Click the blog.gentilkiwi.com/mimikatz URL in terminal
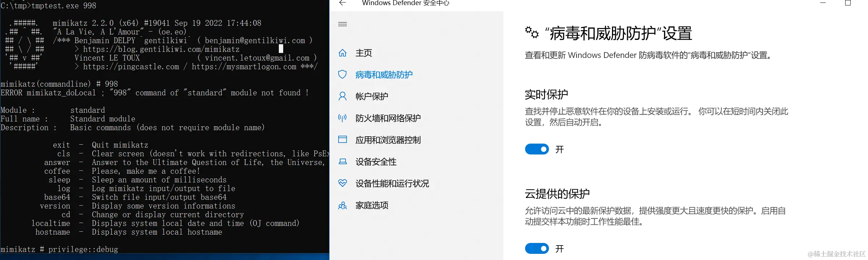 (161, 49)
